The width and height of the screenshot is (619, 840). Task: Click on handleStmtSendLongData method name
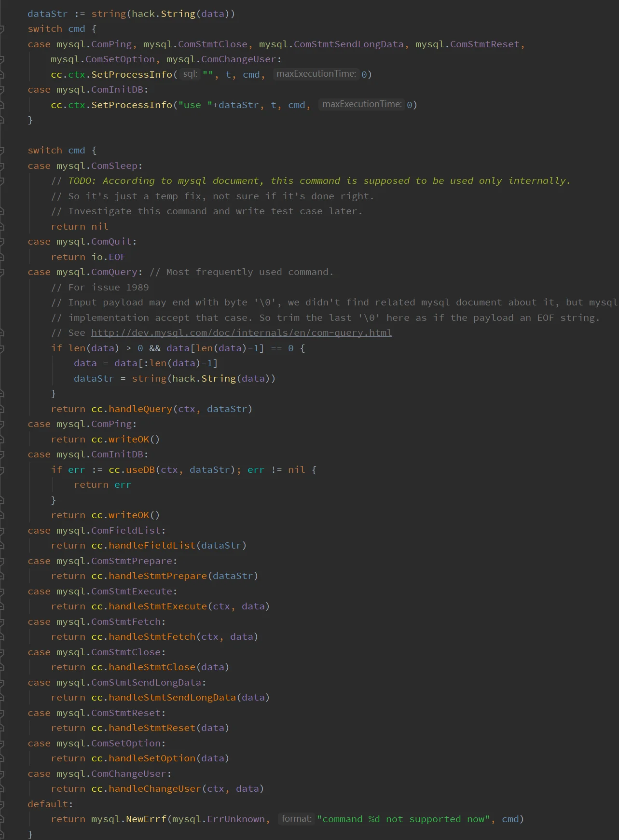[x=172, y=698]
